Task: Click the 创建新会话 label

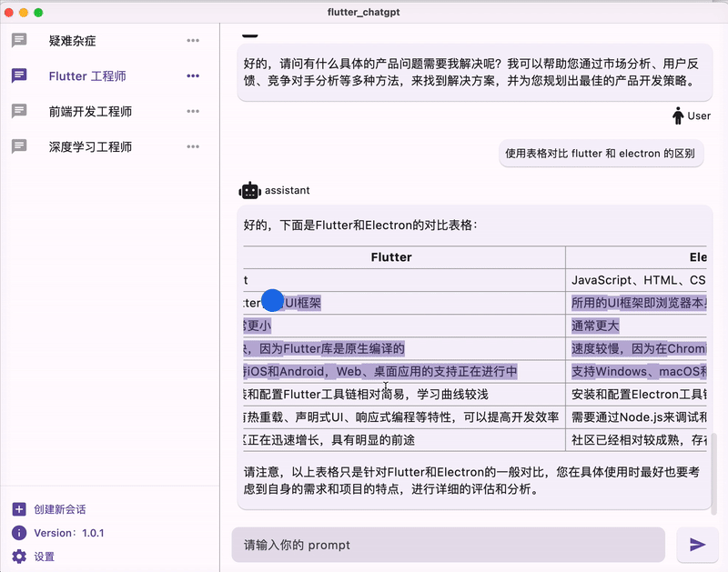Action: pyautogui.click(x=60, y=509)
